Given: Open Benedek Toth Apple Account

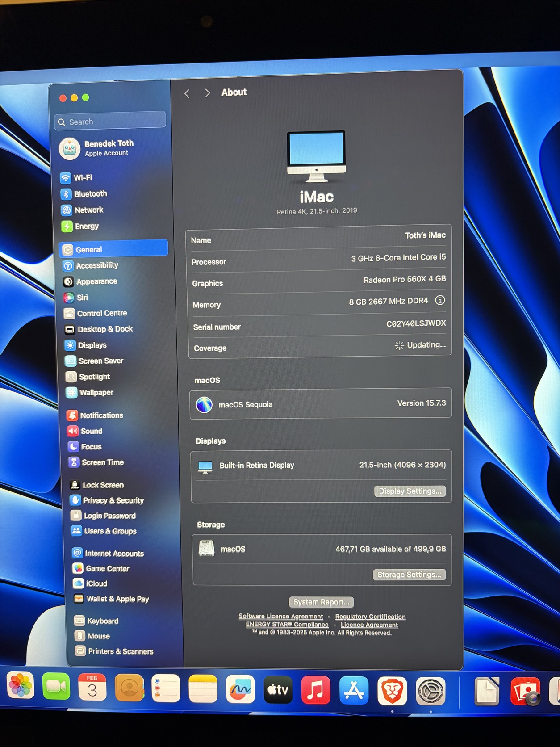Looking at the screenshot, I should (96, 148).
